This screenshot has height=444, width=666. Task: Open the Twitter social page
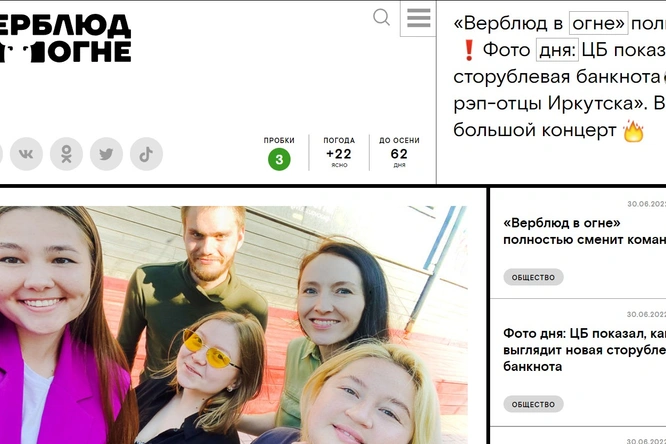point(106,154)
